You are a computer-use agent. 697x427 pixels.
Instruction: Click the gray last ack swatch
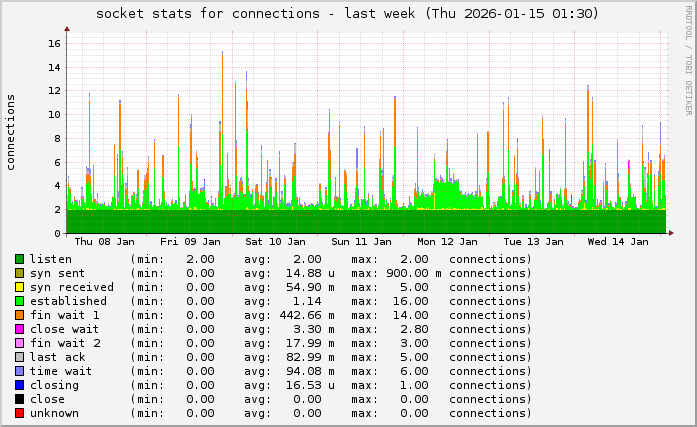[19, 357]
